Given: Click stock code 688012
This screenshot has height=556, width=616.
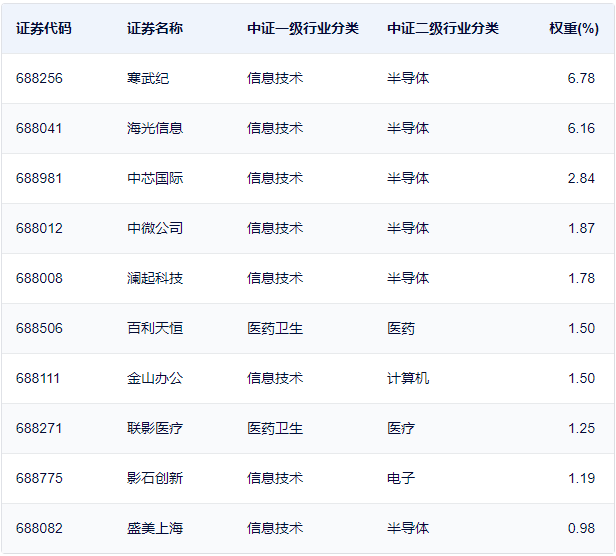Looking at the screenshot, I should tap(39, 228).
